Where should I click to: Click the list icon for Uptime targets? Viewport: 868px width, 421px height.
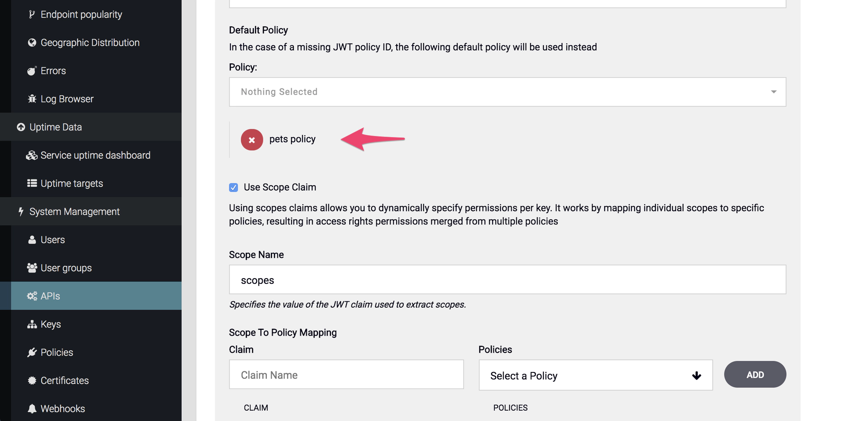(x=32, y=183)
